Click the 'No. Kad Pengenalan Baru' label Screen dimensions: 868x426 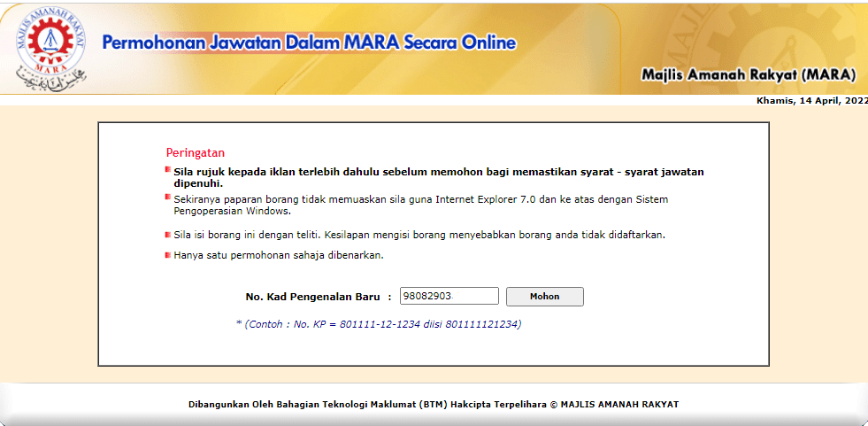pos(312,297)
